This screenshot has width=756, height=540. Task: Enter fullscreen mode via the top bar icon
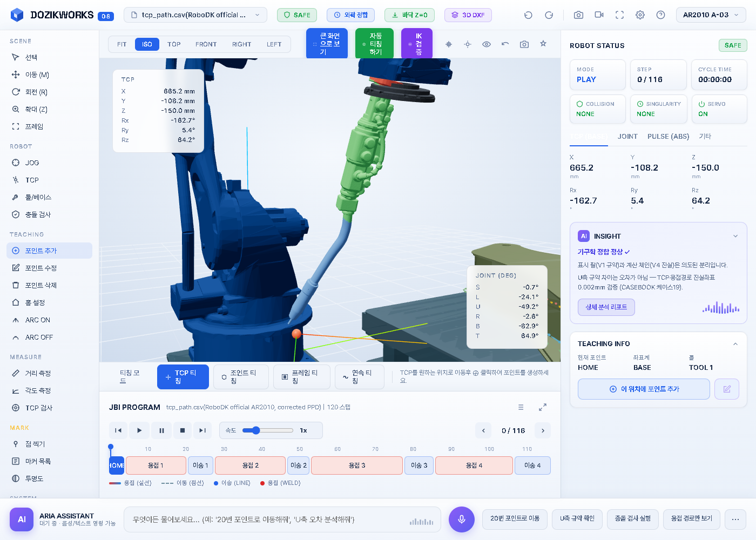pos(619,15)
